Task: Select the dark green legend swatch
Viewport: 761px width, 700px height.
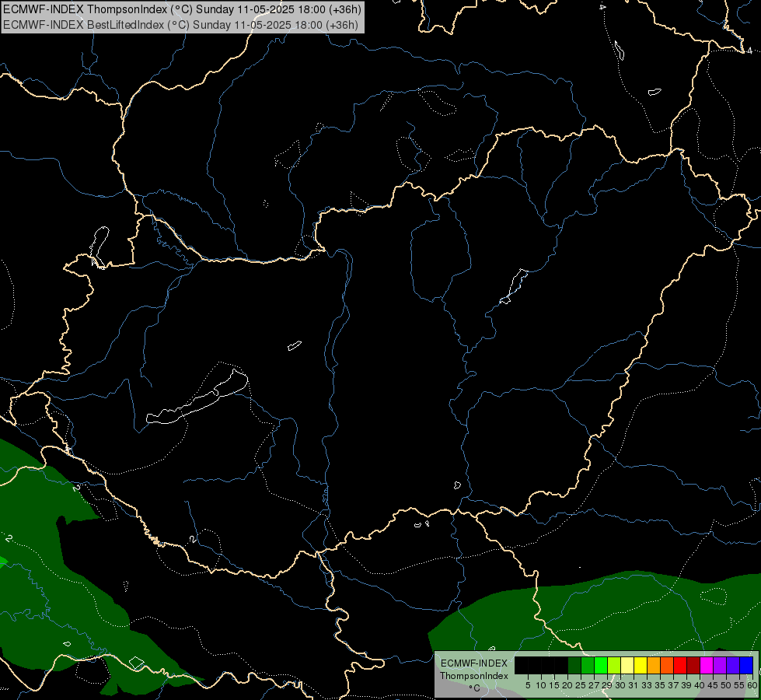Action: point(574,665)
